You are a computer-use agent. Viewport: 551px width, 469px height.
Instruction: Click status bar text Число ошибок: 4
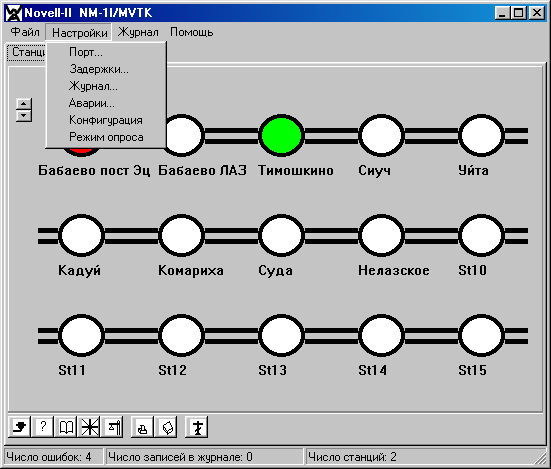click(49, 457)
